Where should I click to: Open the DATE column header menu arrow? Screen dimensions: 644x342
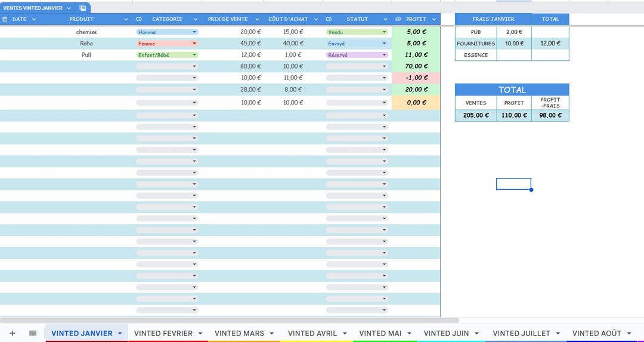coord(33,19)
